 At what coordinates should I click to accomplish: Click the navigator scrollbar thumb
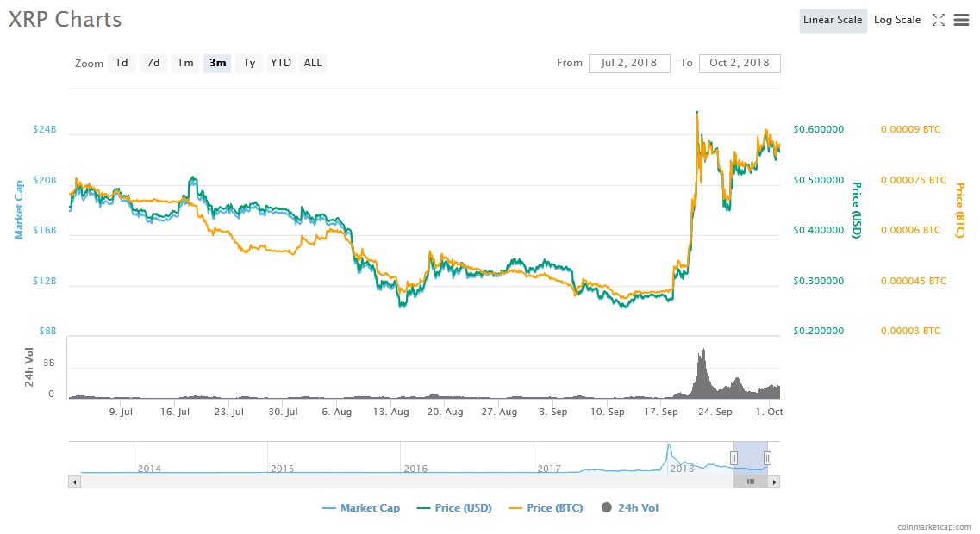751,481
